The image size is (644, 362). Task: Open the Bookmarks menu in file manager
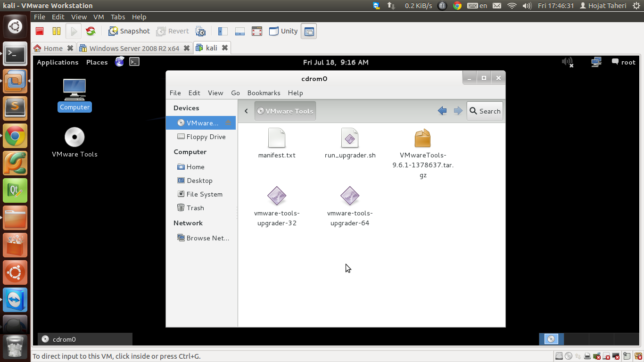click(264, 93)
